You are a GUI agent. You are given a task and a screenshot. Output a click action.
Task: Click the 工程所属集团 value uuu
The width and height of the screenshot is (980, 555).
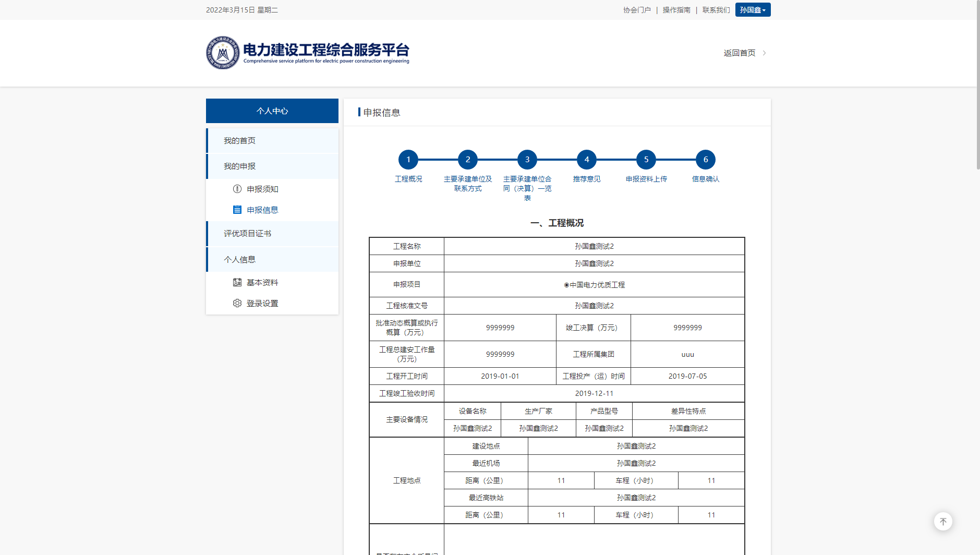point(687,354)
